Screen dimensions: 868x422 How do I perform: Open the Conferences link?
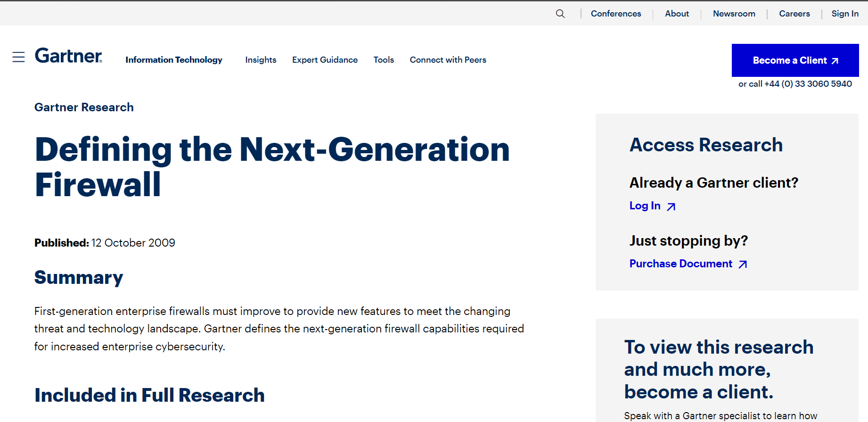615,14
